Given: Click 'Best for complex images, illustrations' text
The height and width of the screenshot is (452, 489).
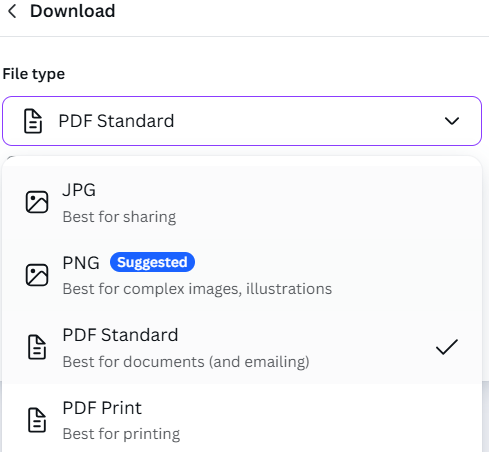Looking at the screenshot, I should pos(197,289).
